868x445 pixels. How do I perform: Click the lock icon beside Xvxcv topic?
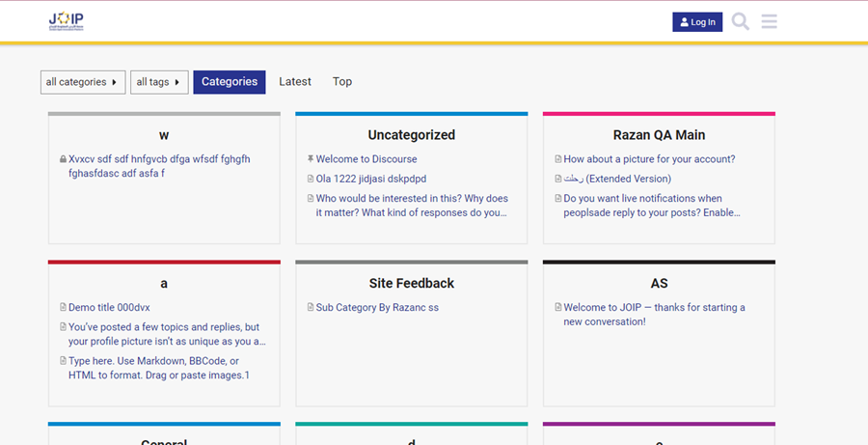pyautogui.click(x=63, y=159)
